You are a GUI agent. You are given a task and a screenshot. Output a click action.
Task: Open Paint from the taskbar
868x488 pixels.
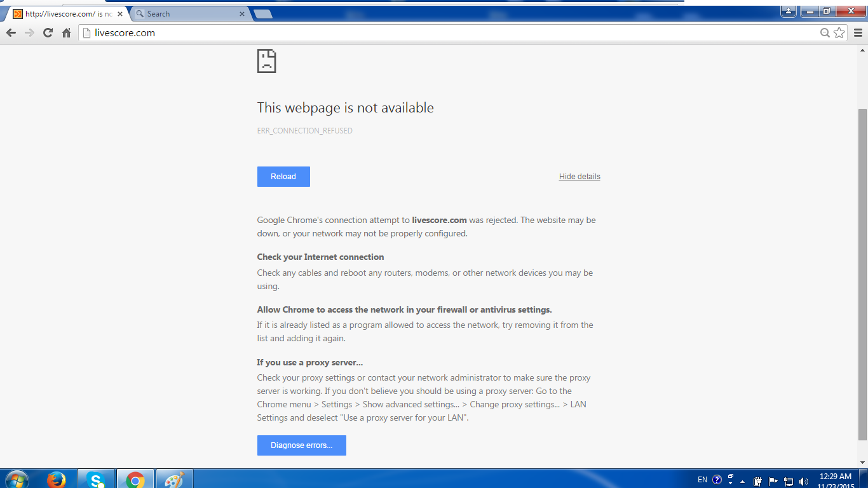(173, 479)
